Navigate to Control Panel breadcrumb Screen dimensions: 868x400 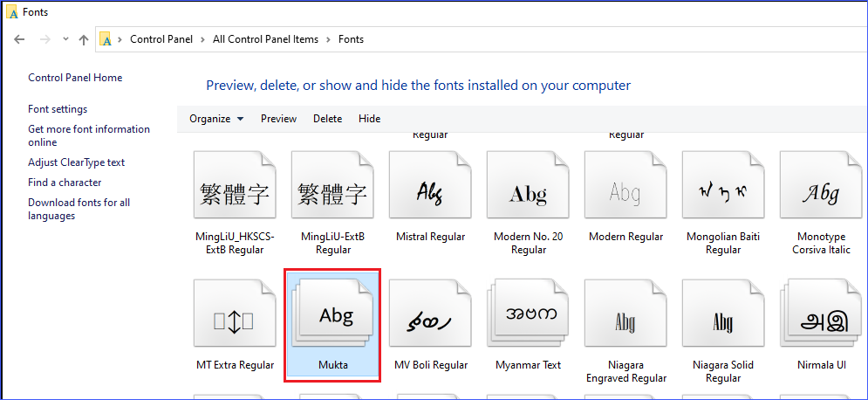pyautogui.click(x=161, y=39)
